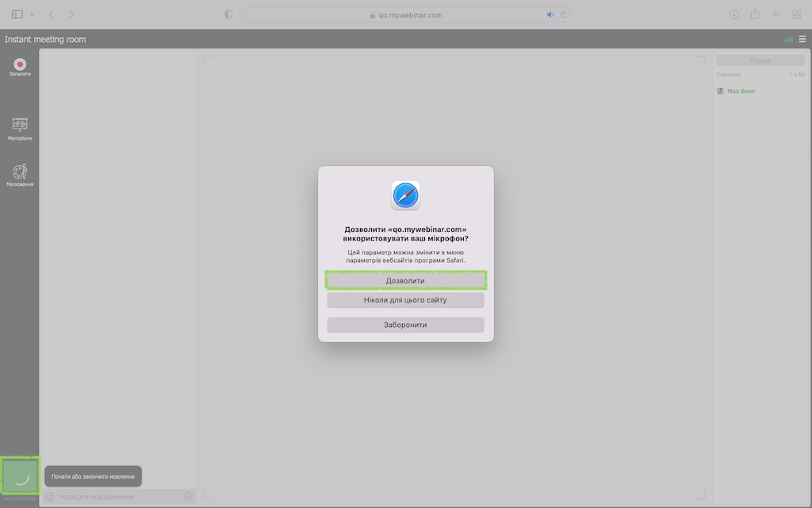Image resolution: width=812 pixels, height=508 pixels.
Task: Click the Safari share icon
Action: [x=755, y=14]
